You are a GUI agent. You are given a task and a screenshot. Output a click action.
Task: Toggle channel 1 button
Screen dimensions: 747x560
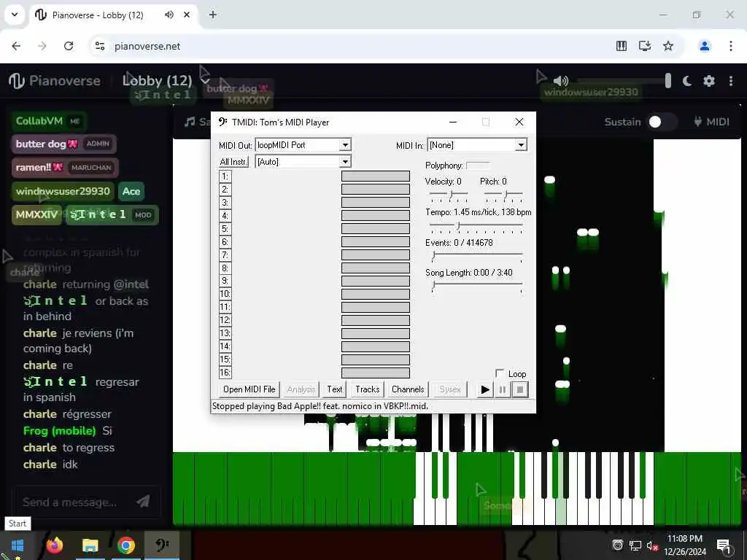225,176
